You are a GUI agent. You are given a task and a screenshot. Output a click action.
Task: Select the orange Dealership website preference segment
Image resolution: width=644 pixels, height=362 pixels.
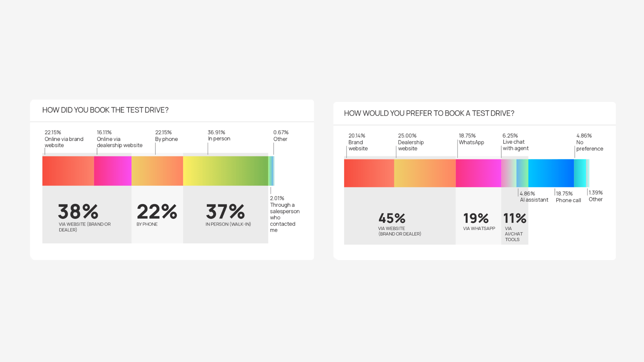click(425, 173)
